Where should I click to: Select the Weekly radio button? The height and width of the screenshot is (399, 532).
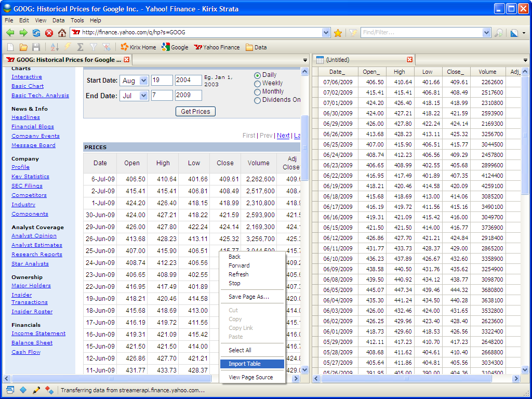coord(257,84)
